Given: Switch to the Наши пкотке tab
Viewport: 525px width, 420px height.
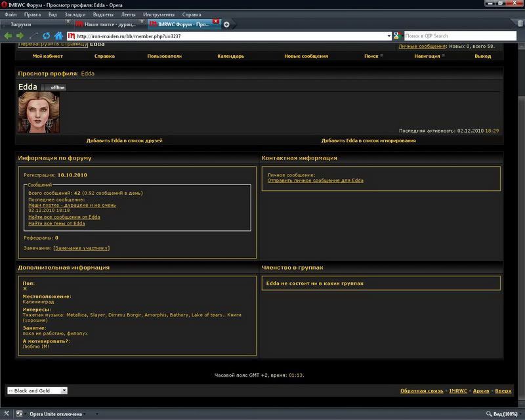Looking at the screenshot, I should (109, 24).
